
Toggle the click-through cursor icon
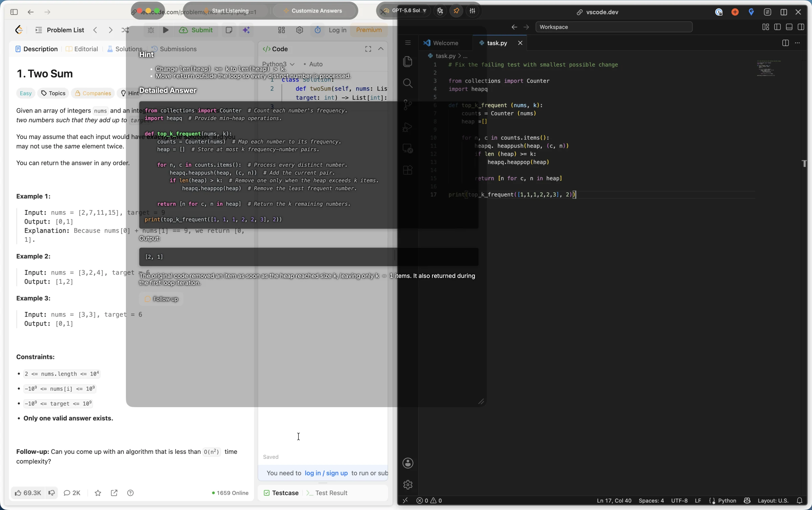tap(440, 11)
